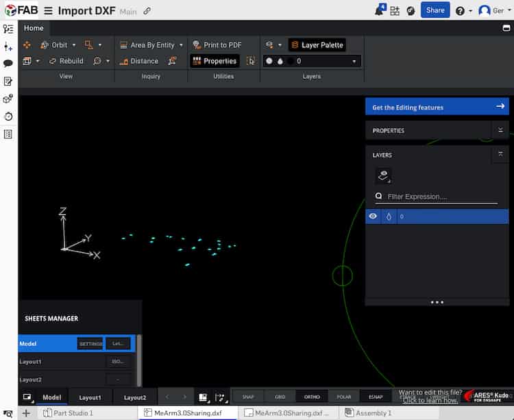Switch to Model tab
The height and width of the screenshot is (420, 514).
tap(52, 397)
